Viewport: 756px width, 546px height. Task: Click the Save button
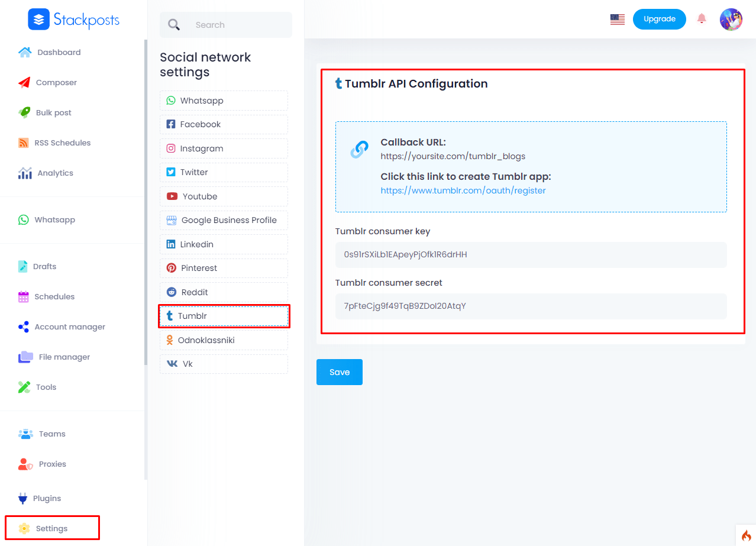pyautogui.click(x=339, y=372)
